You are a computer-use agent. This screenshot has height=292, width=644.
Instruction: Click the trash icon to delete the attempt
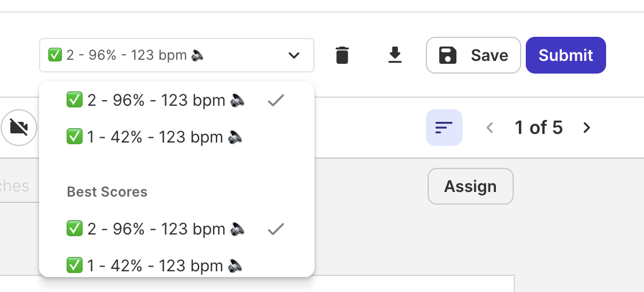[342, 55]
